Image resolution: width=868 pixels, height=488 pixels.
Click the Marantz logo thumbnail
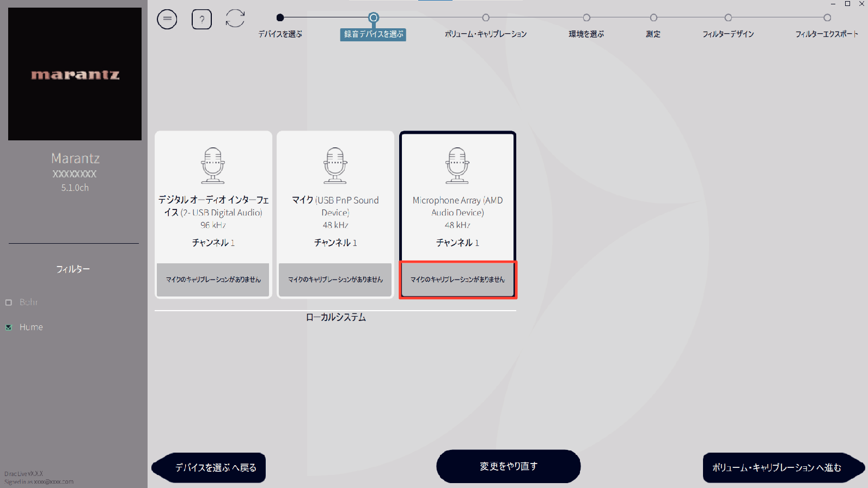75,74
